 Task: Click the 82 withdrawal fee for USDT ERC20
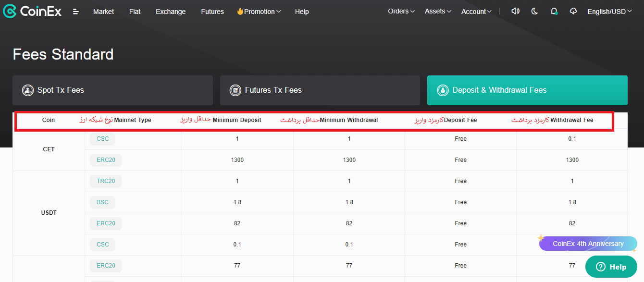(x=572, y=223)
